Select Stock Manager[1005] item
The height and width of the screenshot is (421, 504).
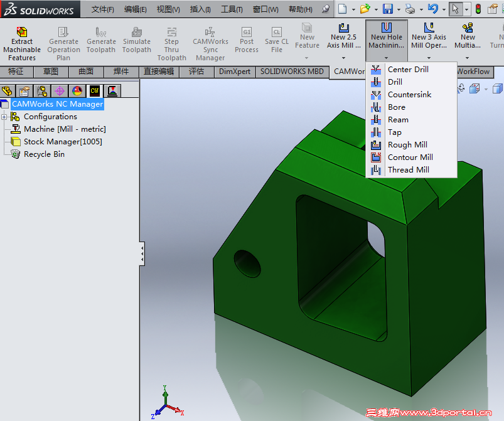(x=63, y=142)
